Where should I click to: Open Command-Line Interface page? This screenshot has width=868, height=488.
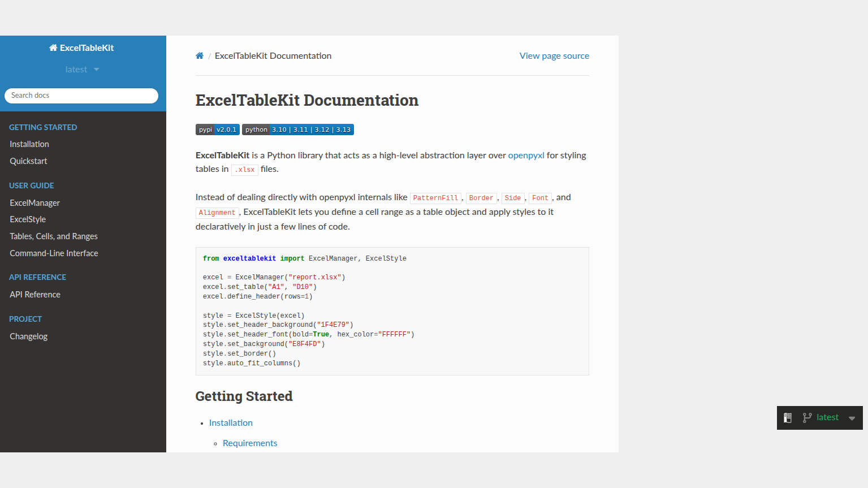[54, 253]
